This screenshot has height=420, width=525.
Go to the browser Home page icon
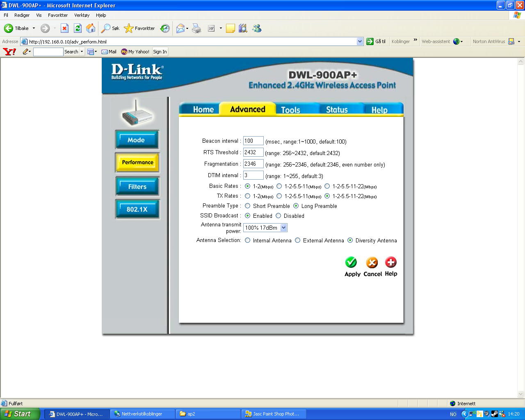[x=91, y=28]
